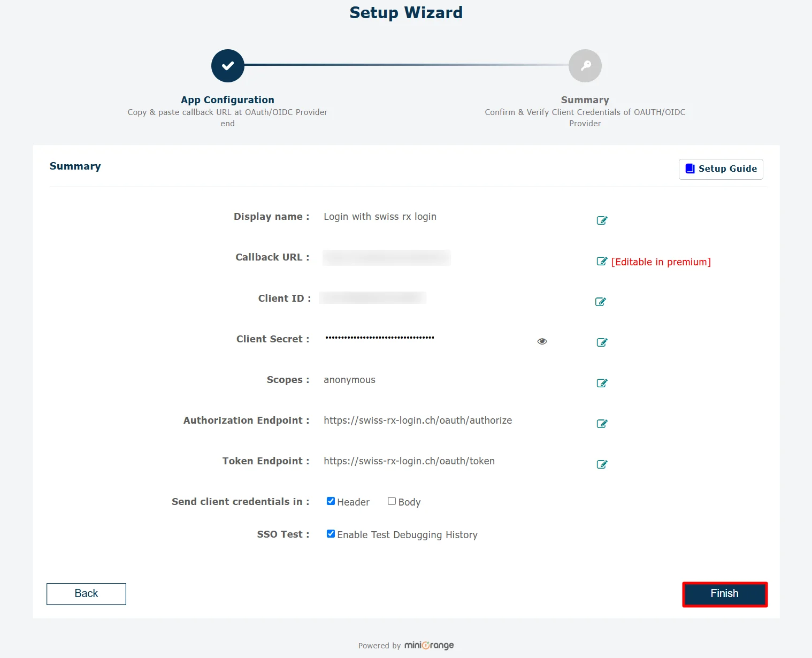The height and width of the screenshot is (658, 812).
Task: Click the Back button
Action: 86,594
